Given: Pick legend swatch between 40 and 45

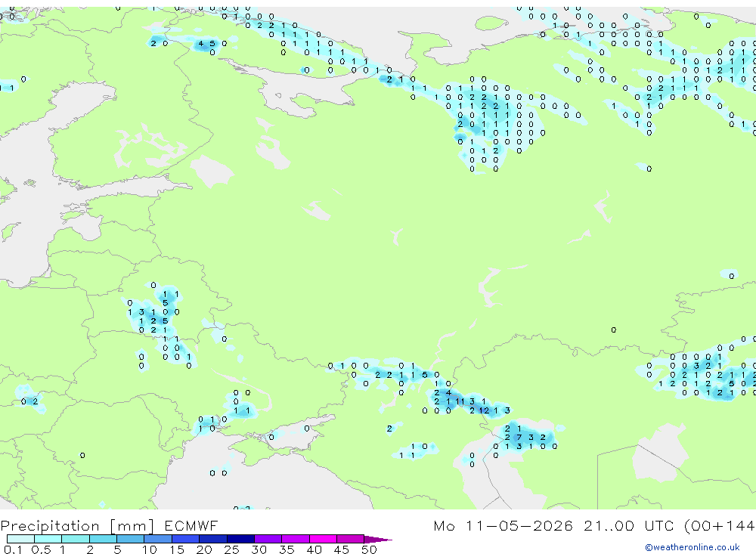Looking at the screenshot, I should pyautogui.click(x=323, y=539).
